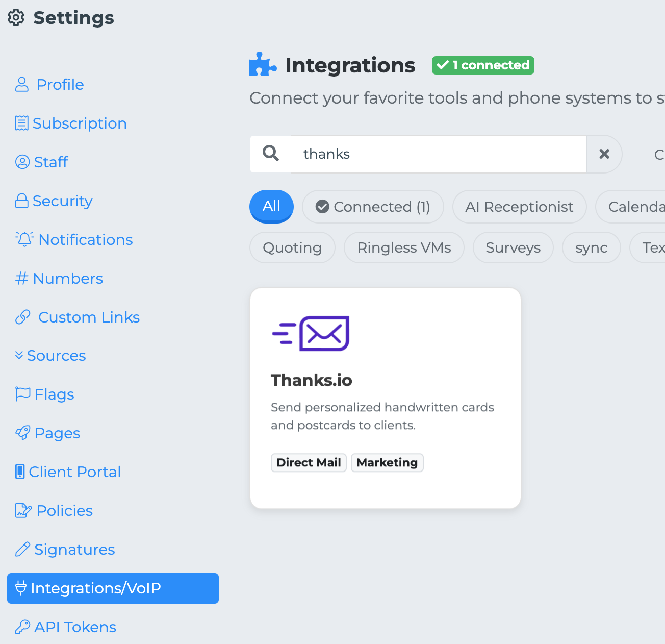The height and width of the screenshot is (644, 665).
Task: Click the search magnifier icon
Action: pyautogui.click(x=271, y=154)
